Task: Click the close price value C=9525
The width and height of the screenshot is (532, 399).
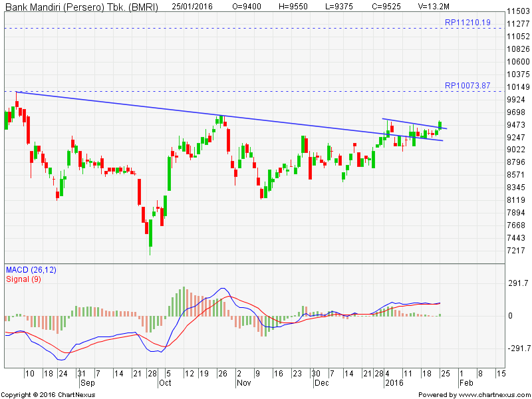Action: point(386,7)
